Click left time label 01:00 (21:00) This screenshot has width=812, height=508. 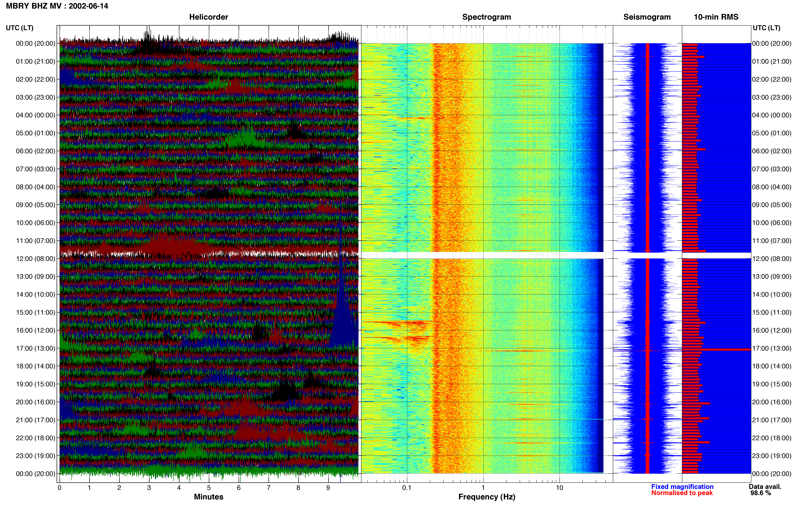[x=36, y=61]
